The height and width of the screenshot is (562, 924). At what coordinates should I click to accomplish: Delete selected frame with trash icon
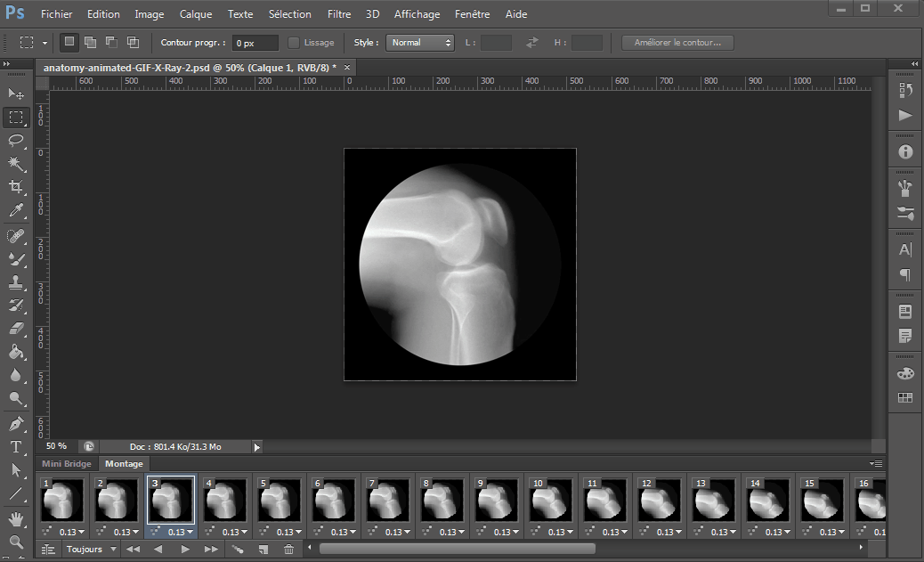pos(288,550)
